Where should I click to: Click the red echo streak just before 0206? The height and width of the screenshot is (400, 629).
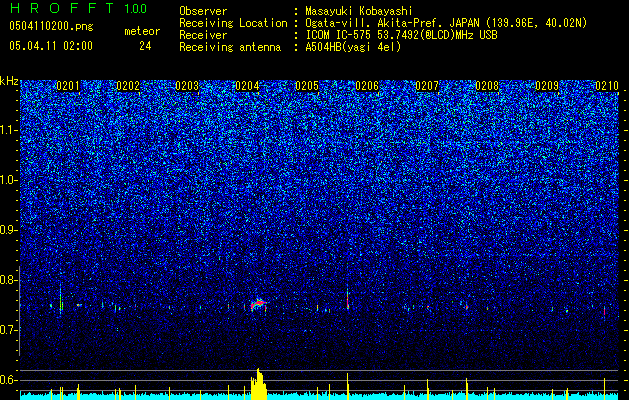(347, 299)
